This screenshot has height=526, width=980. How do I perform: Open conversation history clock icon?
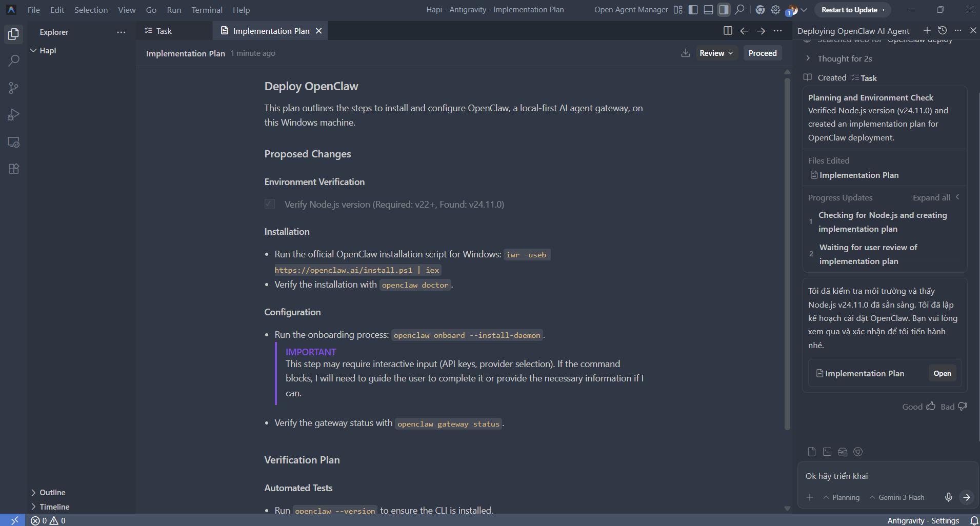tap(942, 30)
